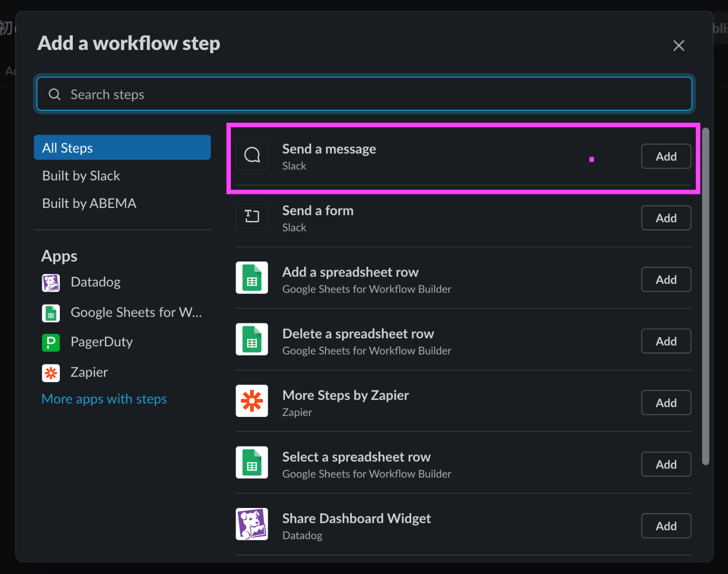Click the Send a message chat icon
Viewport: 728px width, 574px height.
(x=252, y=154)
